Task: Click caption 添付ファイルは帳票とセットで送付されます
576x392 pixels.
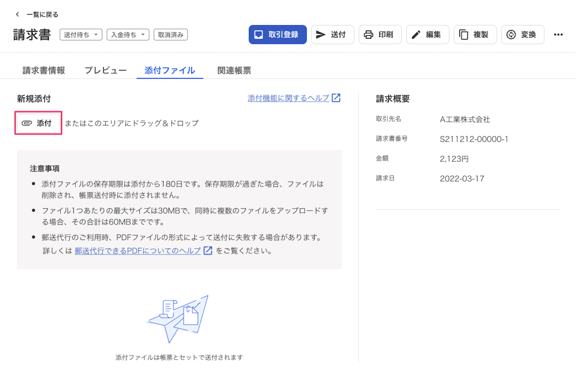Action: click(x=179, y=357)
